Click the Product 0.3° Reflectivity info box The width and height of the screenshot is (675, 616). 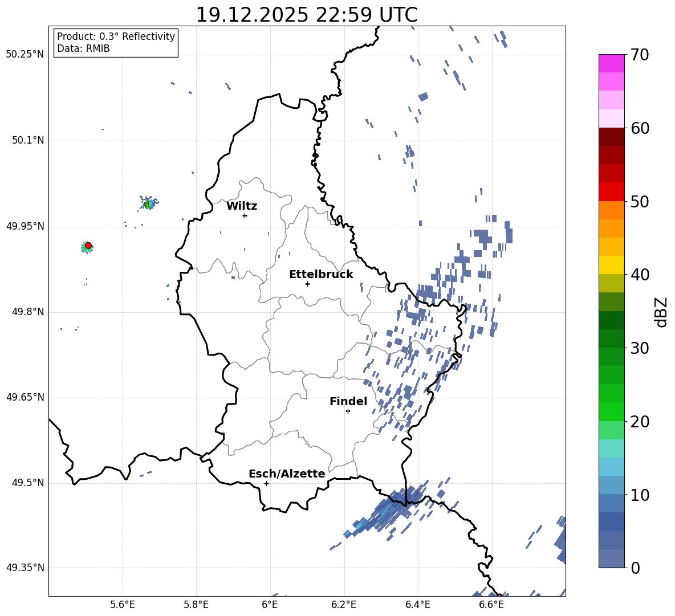[x=115, y=42]
